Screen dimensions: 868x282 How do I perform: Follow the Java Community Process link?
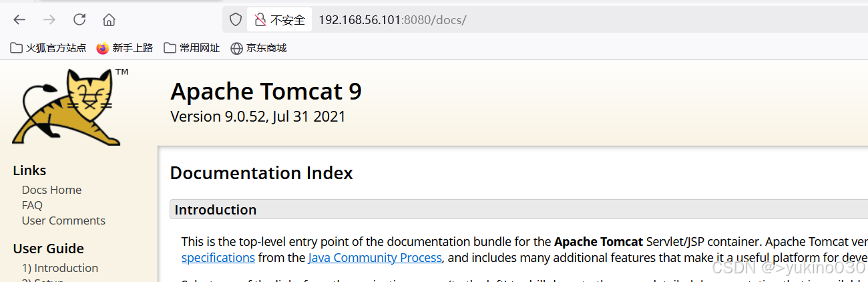[x=375, y=257]
